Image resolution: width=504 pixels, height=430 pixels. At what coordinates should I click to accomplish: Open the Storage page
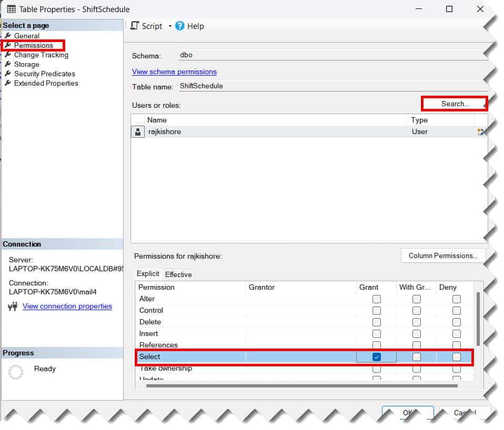(x=26, y=64)
